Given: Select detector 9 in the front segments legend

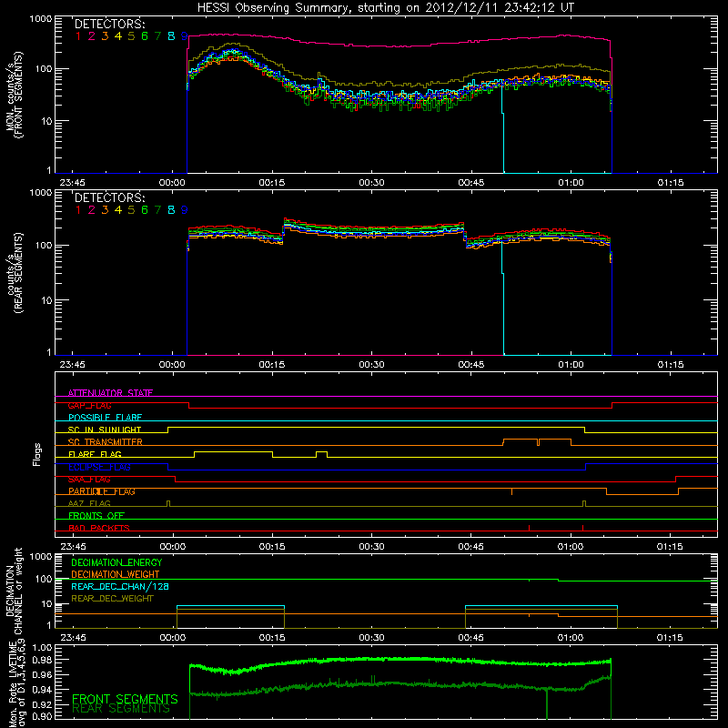Looking at the screenshot, I should click(185, 36).
